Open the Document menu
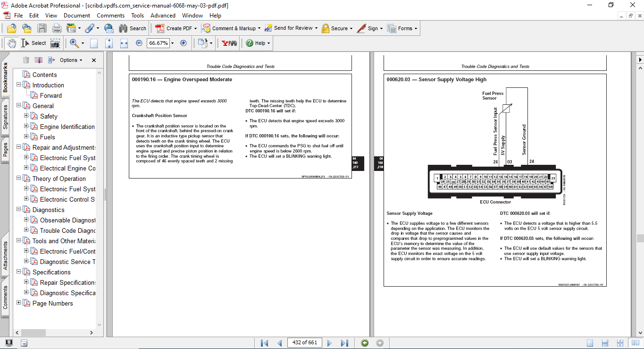Viewport: 644px width, 349px height. [77, 16]
